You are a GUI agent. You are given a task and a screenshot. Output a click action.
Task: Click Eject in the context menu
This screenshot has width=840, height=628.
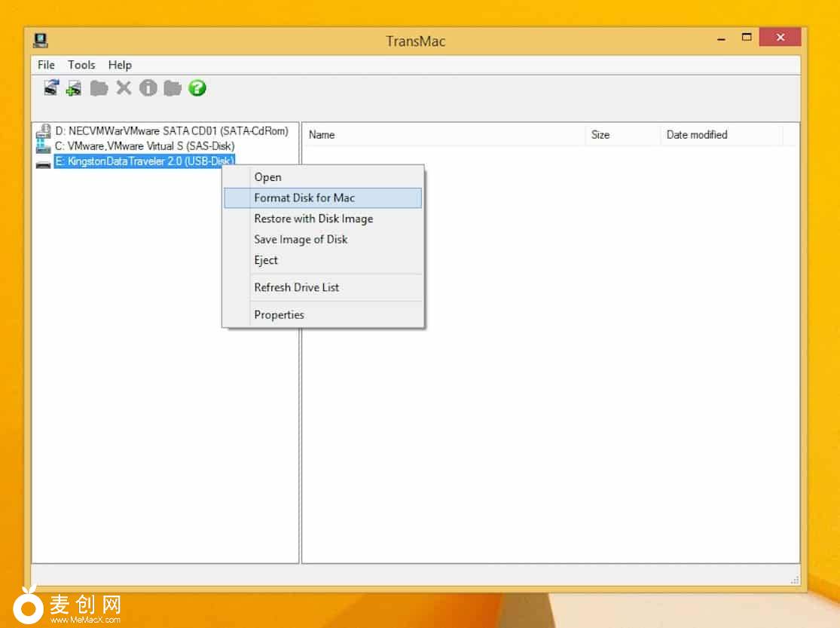point(266,260)
